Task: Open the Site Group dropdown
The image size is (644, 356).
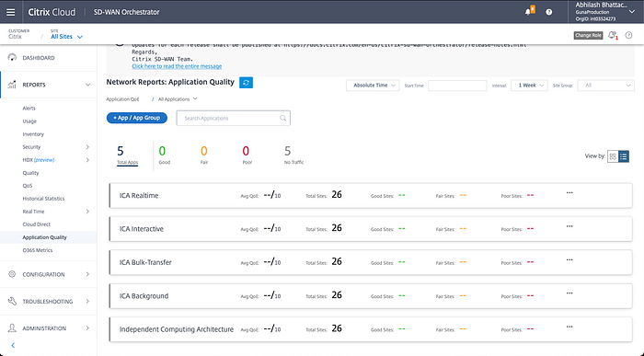Action: click(605, 86)
